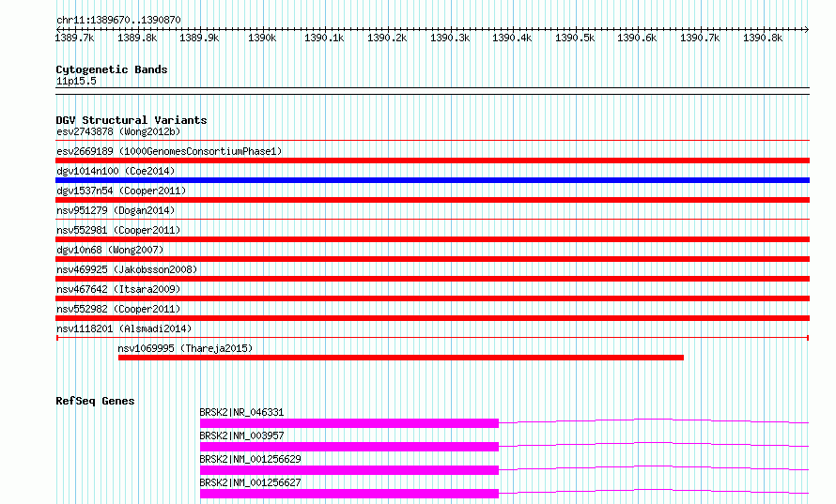Click the 1390k ruler tick label
This screenshot has width=836, height=504.
(x=262, y=38)
